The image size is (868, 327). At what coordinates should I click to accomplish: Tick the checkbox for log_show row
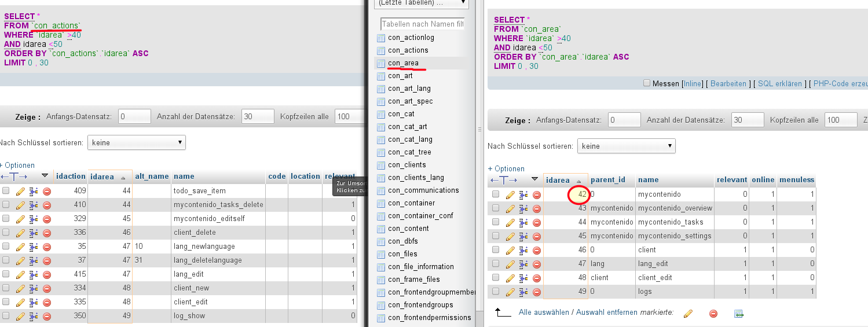click(x=6, y=315)
